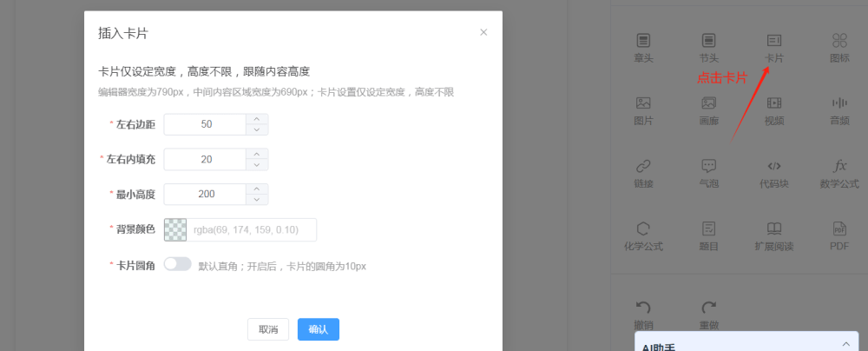Click the 确认 confirm button
This screenshot has height=351, width=868.
click(319, 329)
